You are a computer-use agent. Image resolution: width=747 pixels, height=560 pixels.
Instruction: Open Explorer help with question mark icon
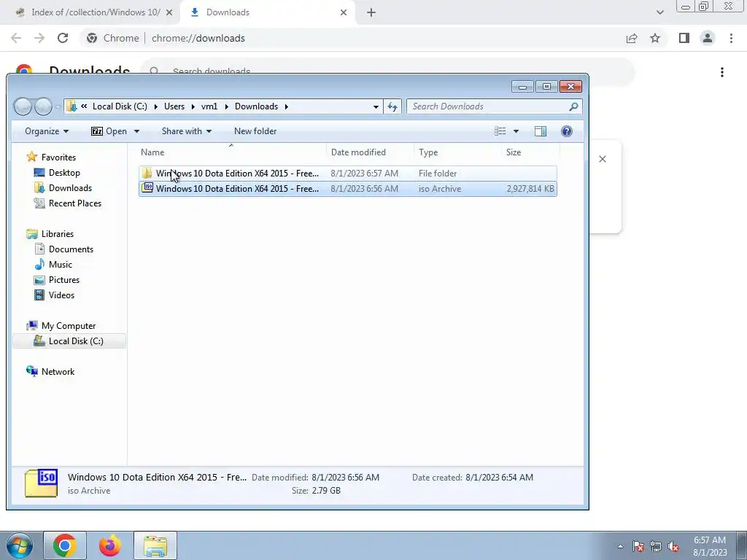pos(566,131)
